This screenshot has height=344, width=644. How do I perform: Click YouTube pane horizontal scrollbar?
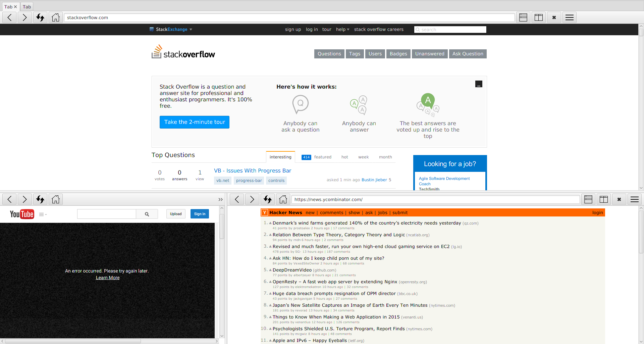(x=73, y=341)
